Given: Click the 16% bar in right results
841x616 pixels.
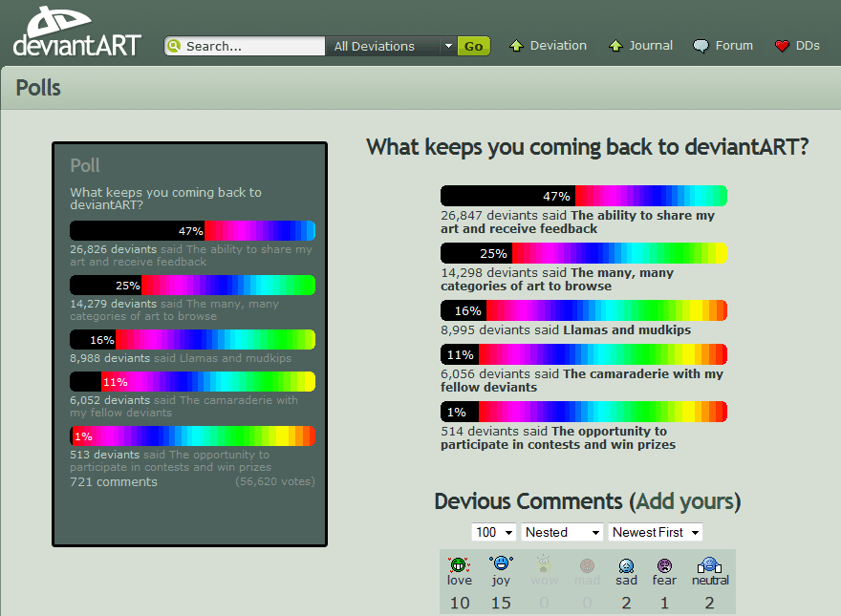Looking at the screenshot, I should (x=584, y=310).
